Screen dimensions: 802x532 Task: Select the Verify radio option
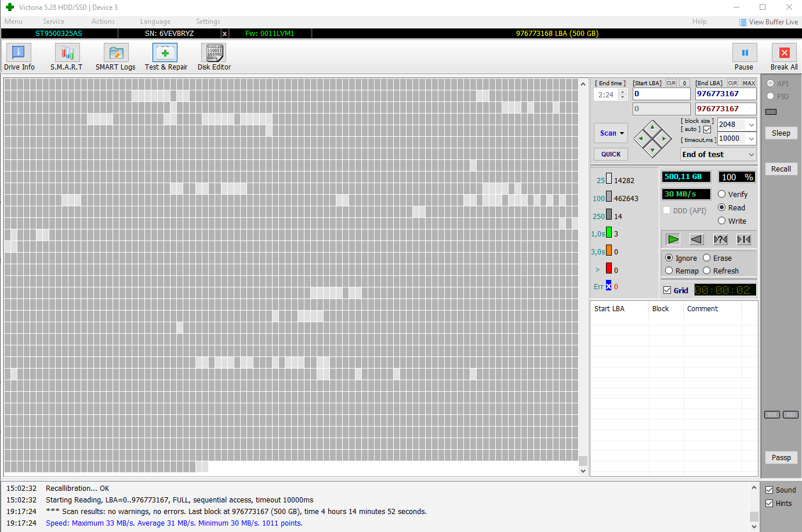(722, 194)
